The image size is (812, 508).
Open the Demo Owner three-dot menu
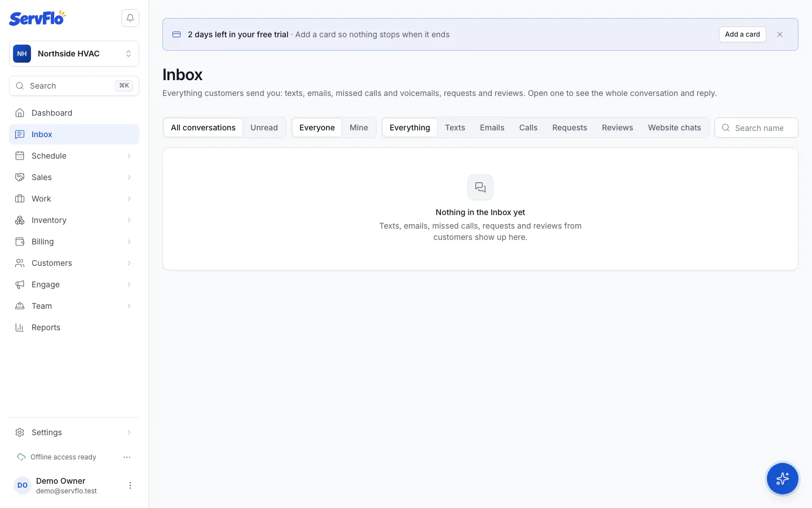point(130,485)
